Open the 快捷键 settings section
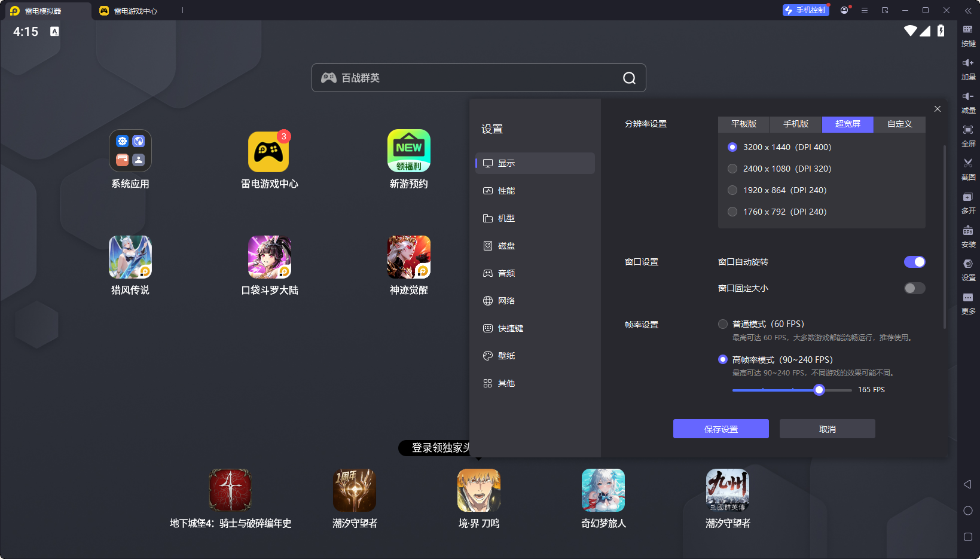980x559 pixels. (535, 328)
